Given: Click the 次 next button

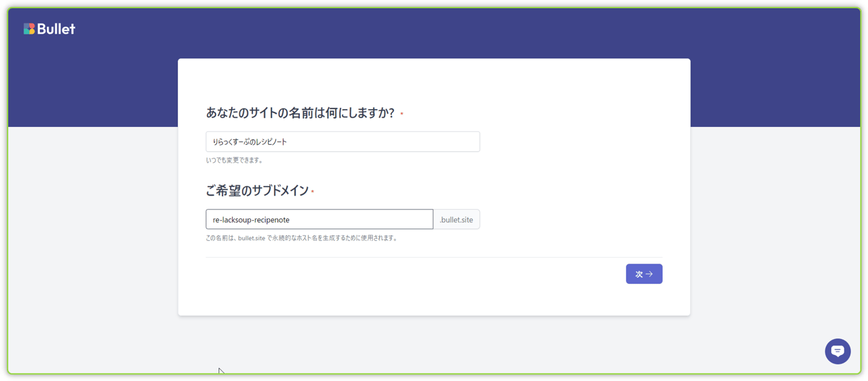Looking at the screenshot, I should click(644, 274).
